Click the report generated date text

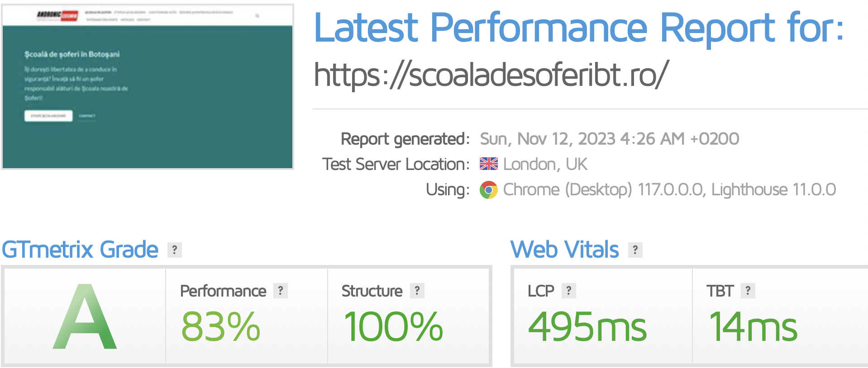pyautogui.click(x=609, y=139)
